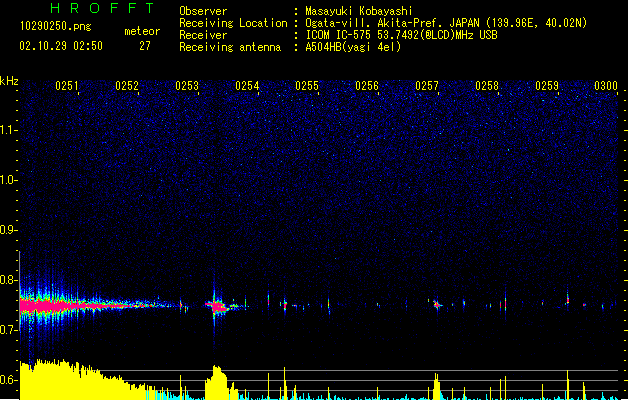Click the meteor count value 27

point(145,46)
